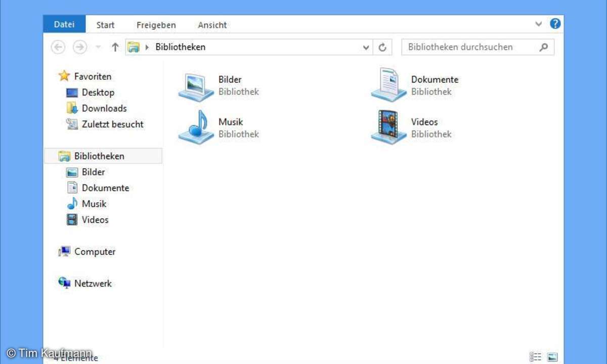The image size is (607, 364).
Task: Select Bibliotheken in the address bar
Action: 180,47
